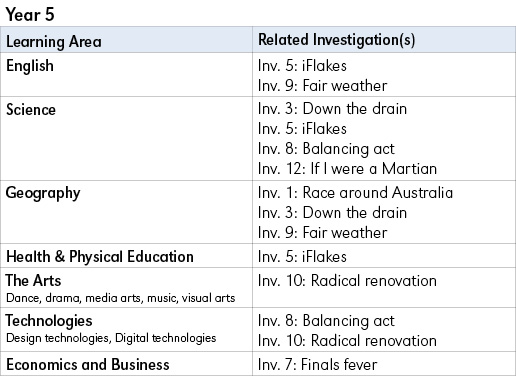The image size is (516, 376).
Task: Click the Year 5 heading
Action: click(x=30, y=15)
